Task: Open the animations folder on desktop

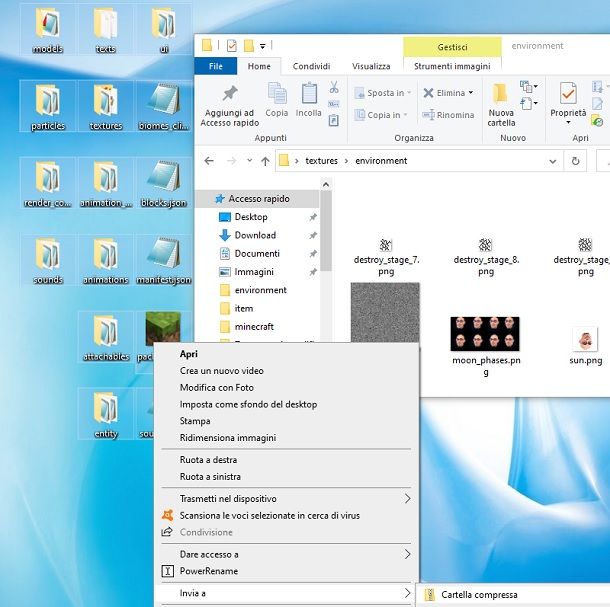Action: point(105,260)
